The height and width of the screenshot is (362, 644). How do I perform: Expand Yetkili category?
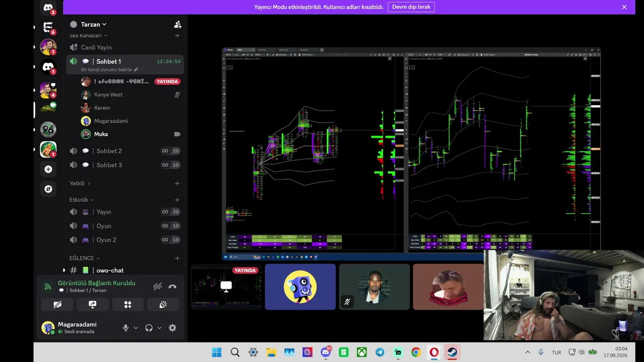tap(80, 184)
